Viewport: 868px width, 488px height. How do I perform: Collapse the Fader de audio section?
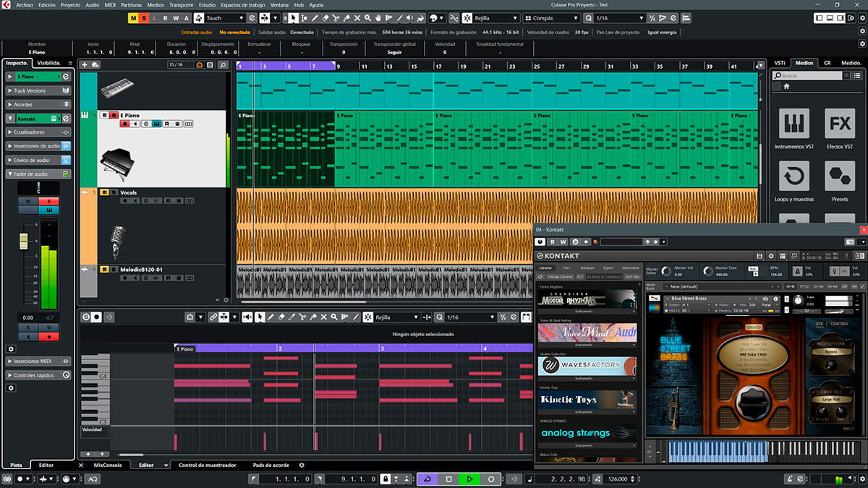pos(38,174)
